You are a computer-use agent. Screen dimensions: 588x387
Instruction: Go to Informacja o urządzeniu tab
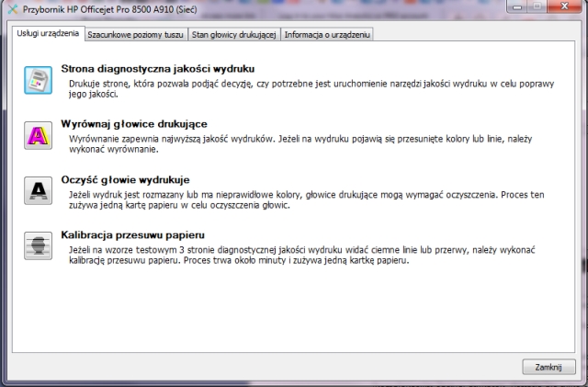(x=327, y=35)
